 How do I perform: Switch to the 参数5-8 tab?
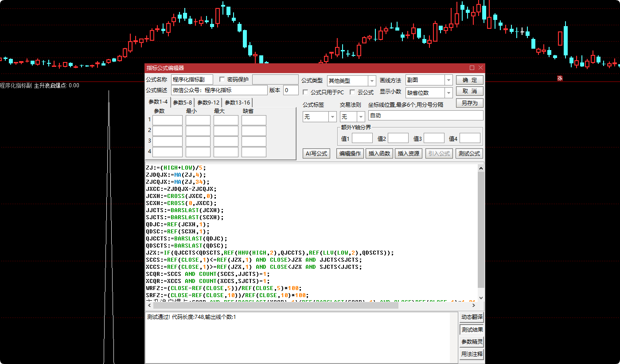[x=183, y=102]
